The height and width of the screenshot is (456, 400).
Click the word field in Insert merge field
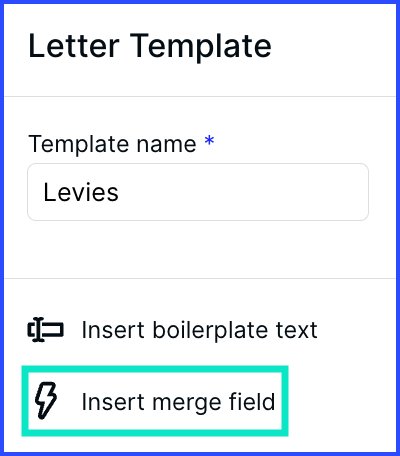click(252, 401)
